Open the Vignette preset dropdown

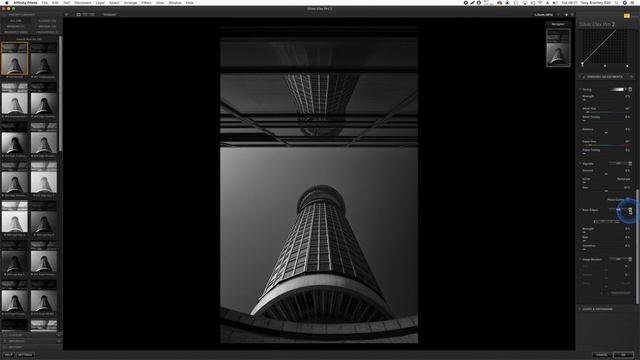click(x=617, y=163)
